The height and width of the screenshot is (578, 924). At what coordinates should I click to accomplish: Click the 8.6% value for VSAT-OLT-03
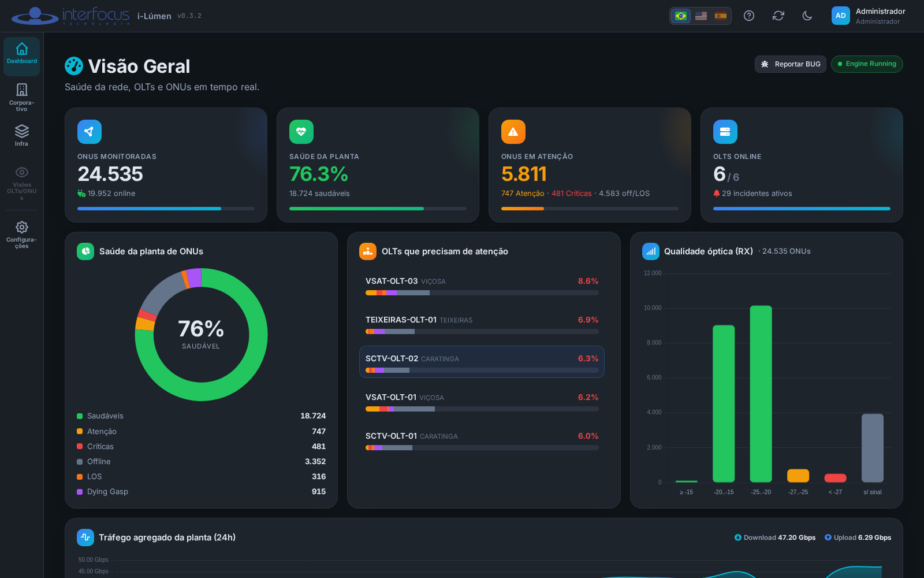point(588,281)
